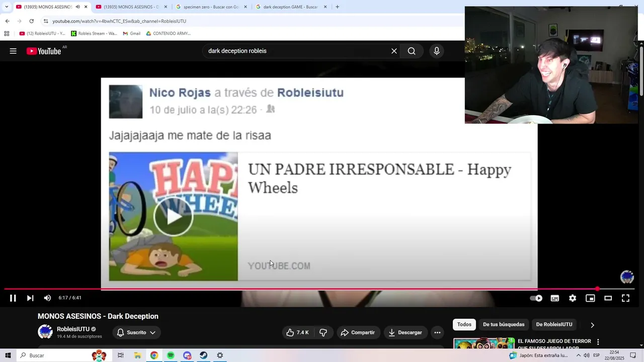Dislike the video
The image size is (644, 362).
[x=323, y=332]
